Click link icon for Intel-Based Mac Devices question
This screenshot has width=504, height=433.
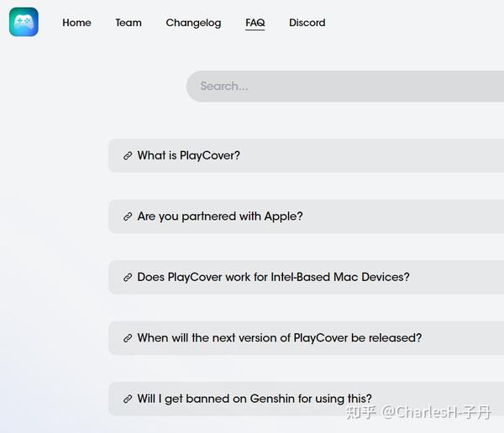pyautogui.click(x=128, y=277)
